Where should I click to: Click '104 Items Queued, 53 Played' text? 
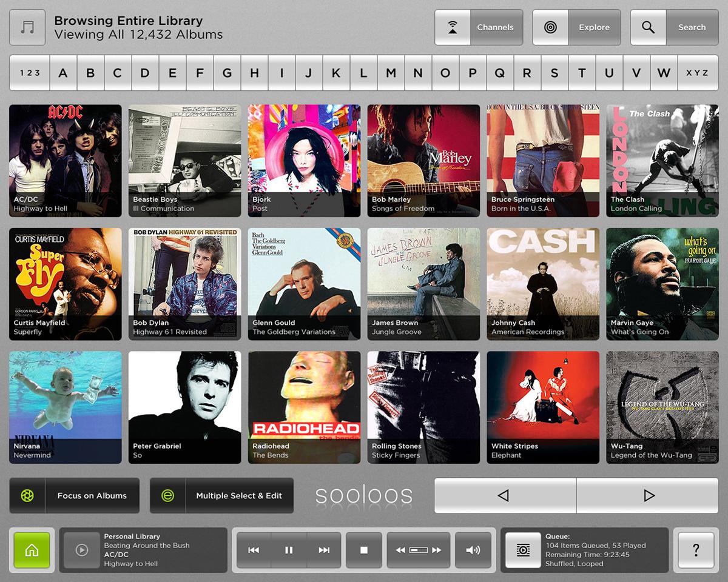[x=596, y=546]
